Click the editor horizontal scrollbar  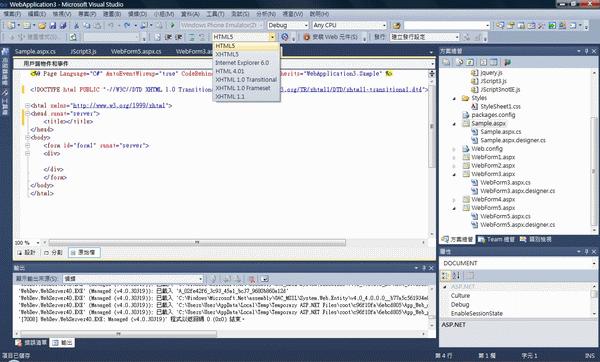(x=197, y=243)
